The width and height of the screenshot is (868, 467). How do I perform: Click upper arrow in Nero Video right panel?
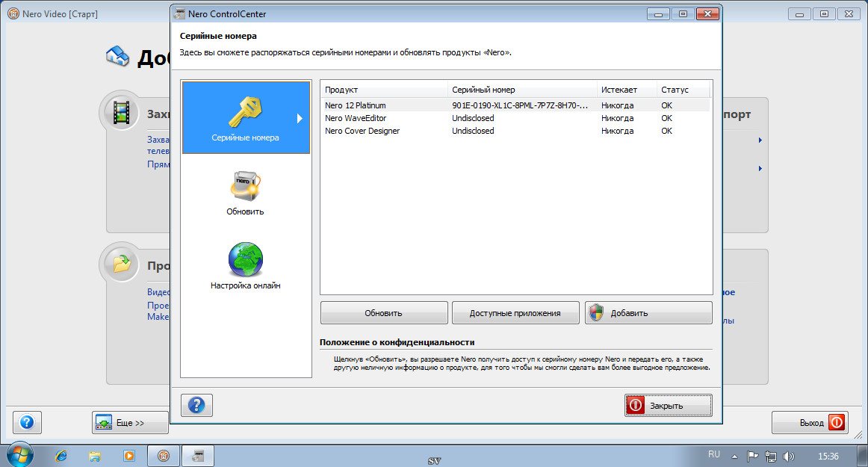tap(760, 140)
